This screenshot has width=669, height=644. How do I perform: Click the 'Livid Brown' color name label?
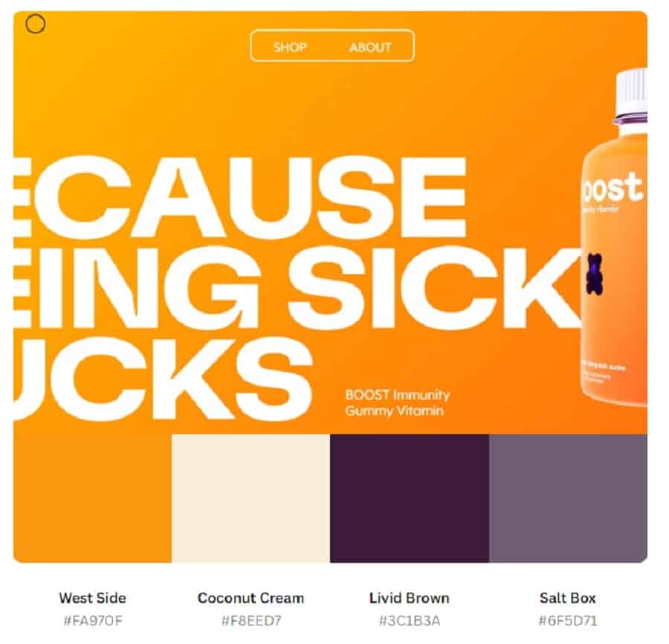pyautogui.click(x=409, y=597)
